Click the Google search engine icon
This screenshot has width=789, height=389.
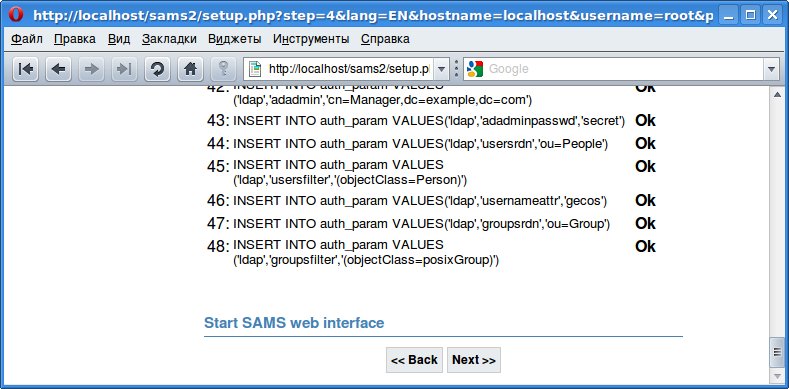click(475, 69)
